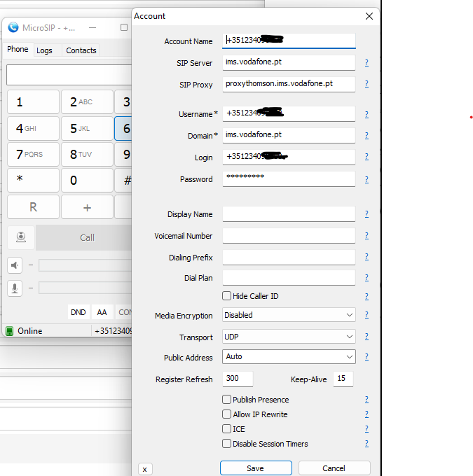Screen dimensions: 473x476
Task: Click the speaker volume slider
Action: (x=84, y=265)
